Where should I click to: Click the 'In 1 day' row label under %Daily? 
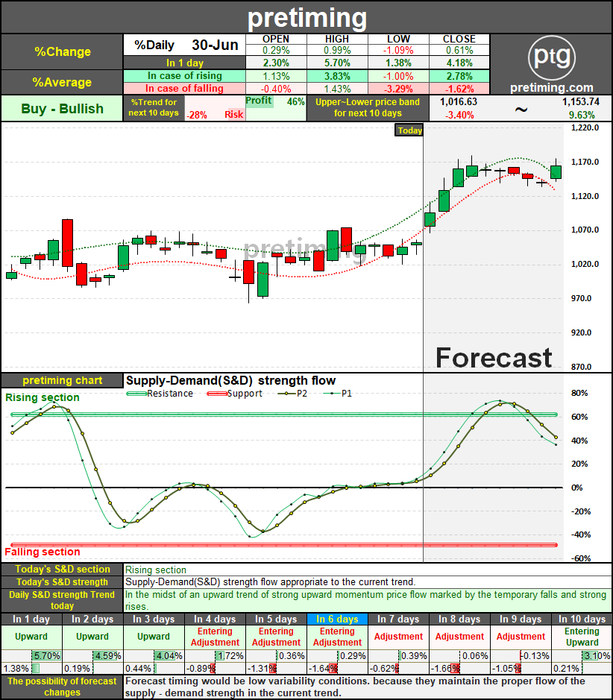point(184,63)
